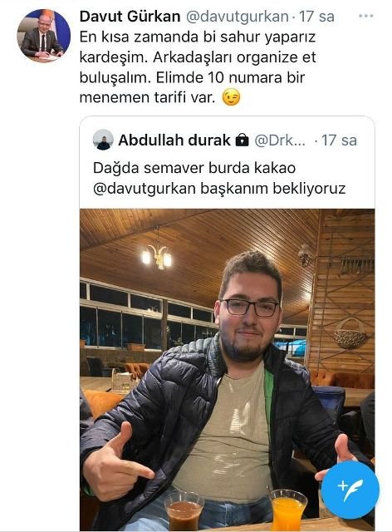
Task: Visit the @davutgurkan handle in tweet header
Action: (x=238, y=17)
